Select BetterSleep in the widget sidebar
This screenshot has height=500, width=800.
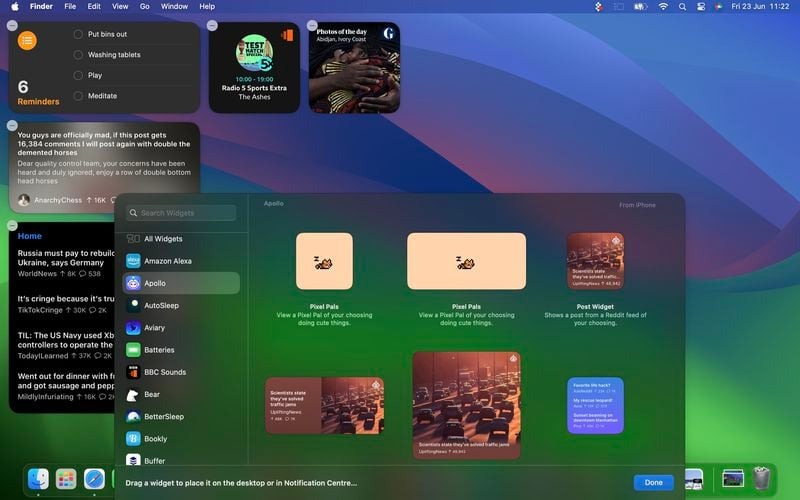pos(181,416)
